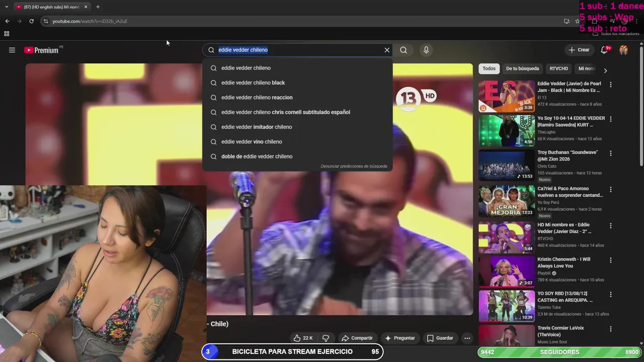Click the Preguntar button
Viewport: 644px width, 362px height.
pos(400,338)
